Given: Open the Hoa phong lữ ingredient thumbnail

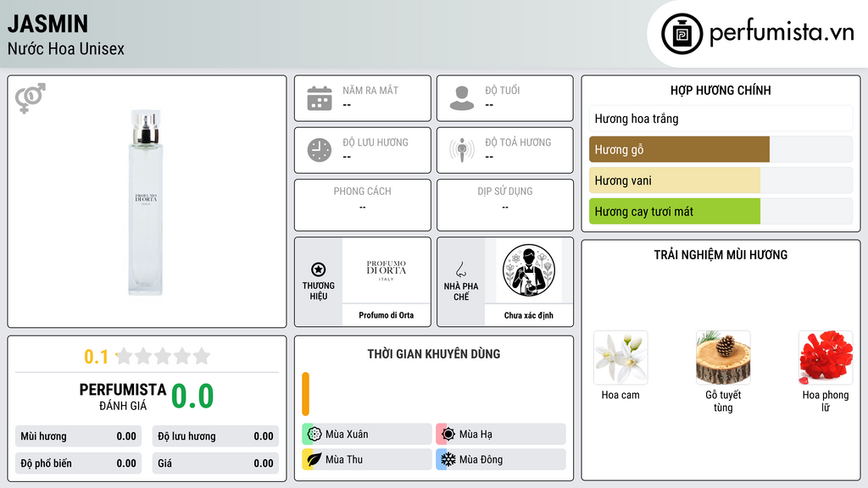Looking at the screenshot, I should click(x=826, y=358).
